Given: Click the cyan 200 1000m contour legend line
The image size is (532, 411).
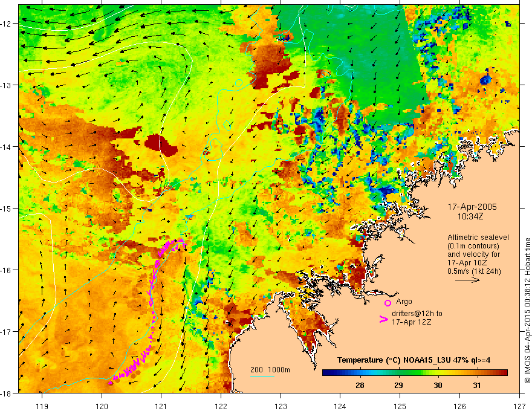Looking at the screenshot, I should tap(262, 377).
